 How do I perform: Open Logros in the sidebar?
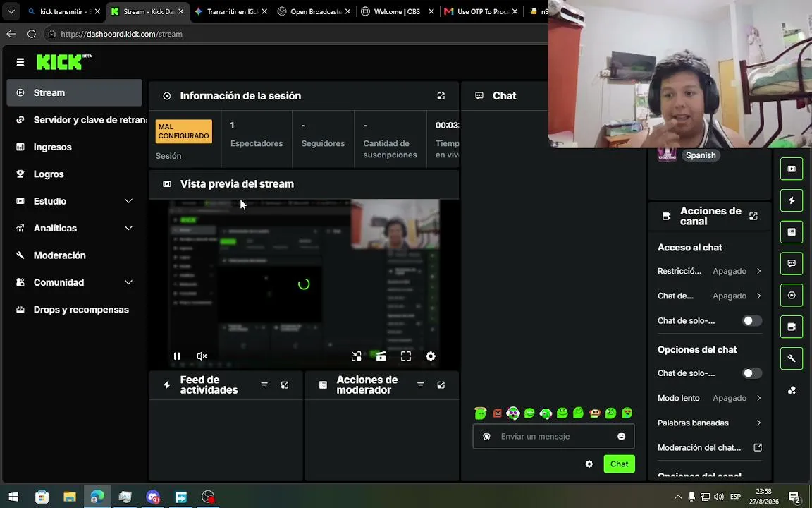click(x=74, y=174)
